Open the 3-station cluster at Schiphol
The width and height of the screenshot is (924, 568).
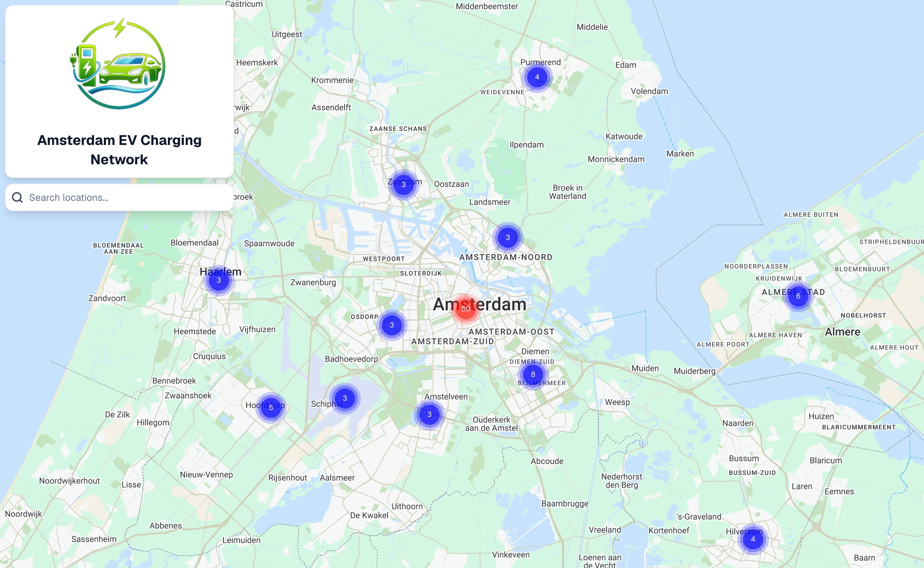345,398
